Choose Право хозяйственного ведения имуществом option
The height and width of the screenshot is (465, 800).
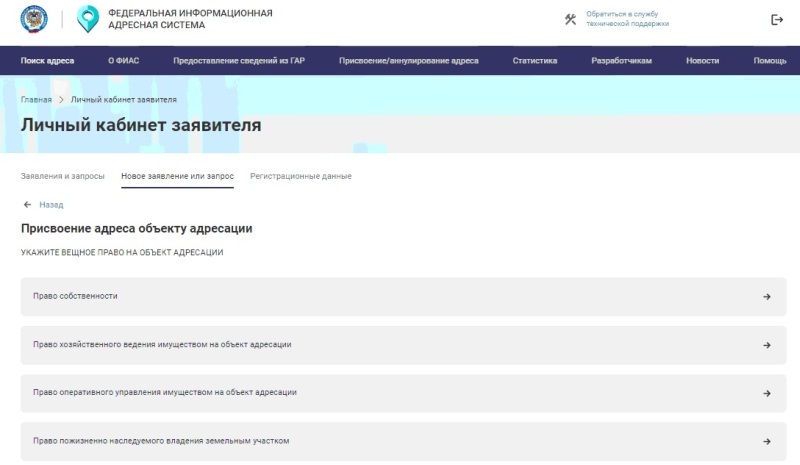click(x=404, y=345)
